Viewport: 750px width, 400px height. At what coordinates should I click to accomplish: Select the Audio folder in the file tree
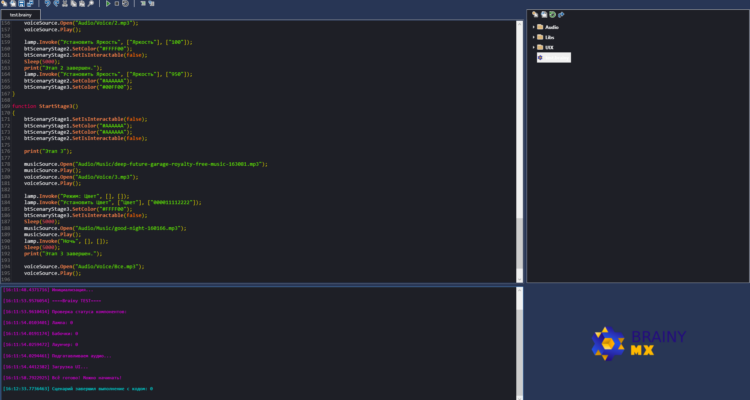point(548,27)
